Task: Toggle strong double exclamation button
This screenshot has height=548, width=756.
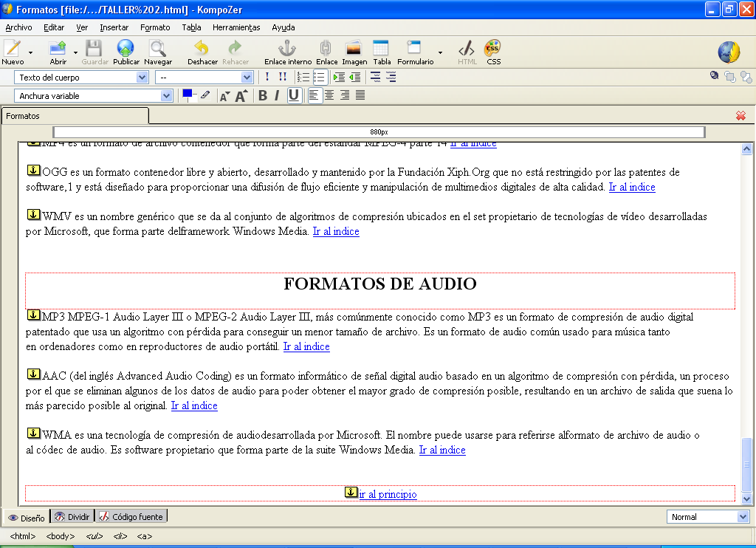Action: (x=283, y=78)
